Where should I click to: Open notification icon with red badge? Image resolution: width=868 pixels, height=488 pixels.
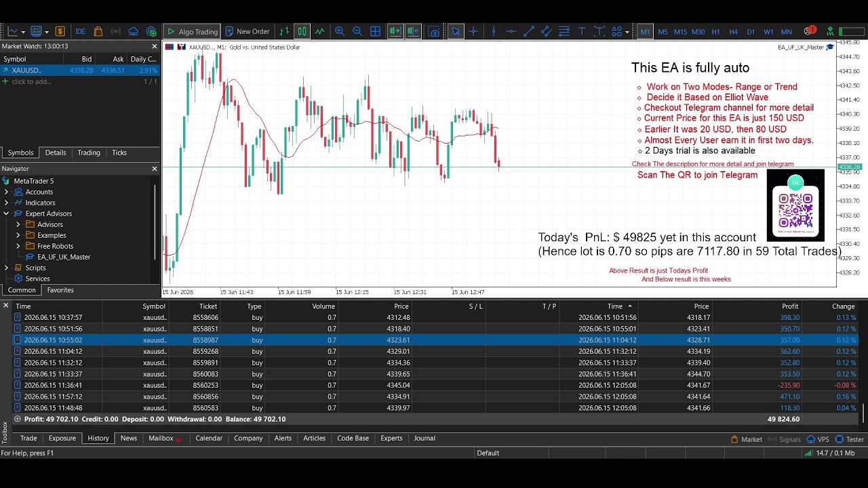click(809, 31)
